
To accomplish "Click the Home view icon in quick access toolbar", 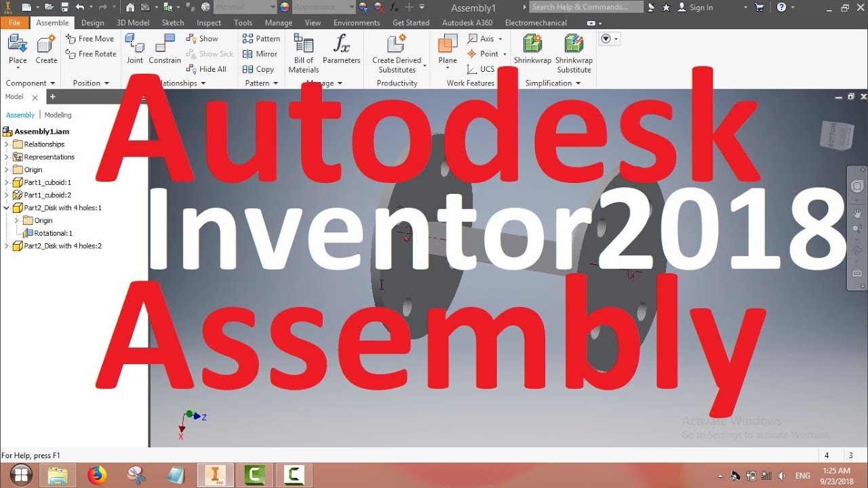I will click(x=130, y=7).
